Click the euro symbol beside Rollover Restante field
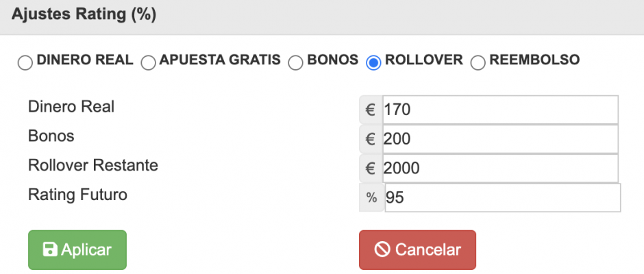Image resolution: width=644 pixels, height=274 pixels. (x=371, y=169)
